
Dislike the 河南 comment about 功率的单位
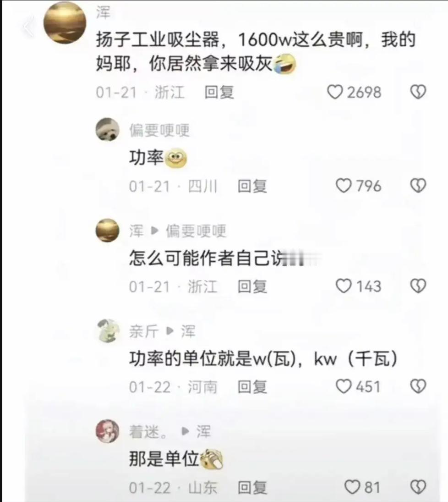click(418, 386)
